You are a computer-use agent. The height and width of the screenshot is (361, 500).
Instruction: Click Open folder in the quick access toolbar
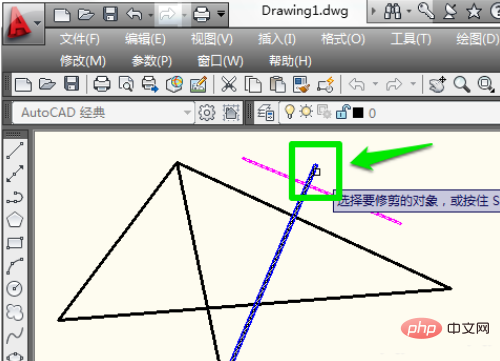coord(86,15)
